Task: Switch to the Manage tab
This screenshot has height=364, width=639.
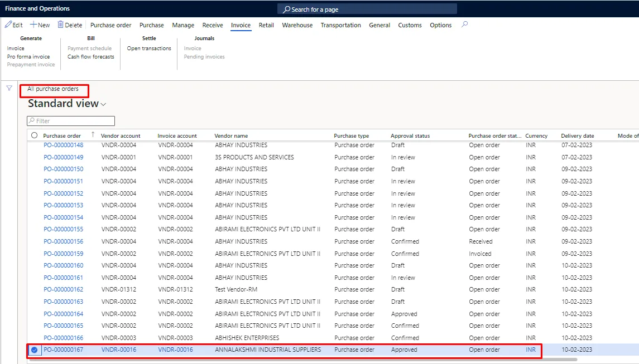Action: (x=183, y=25)
